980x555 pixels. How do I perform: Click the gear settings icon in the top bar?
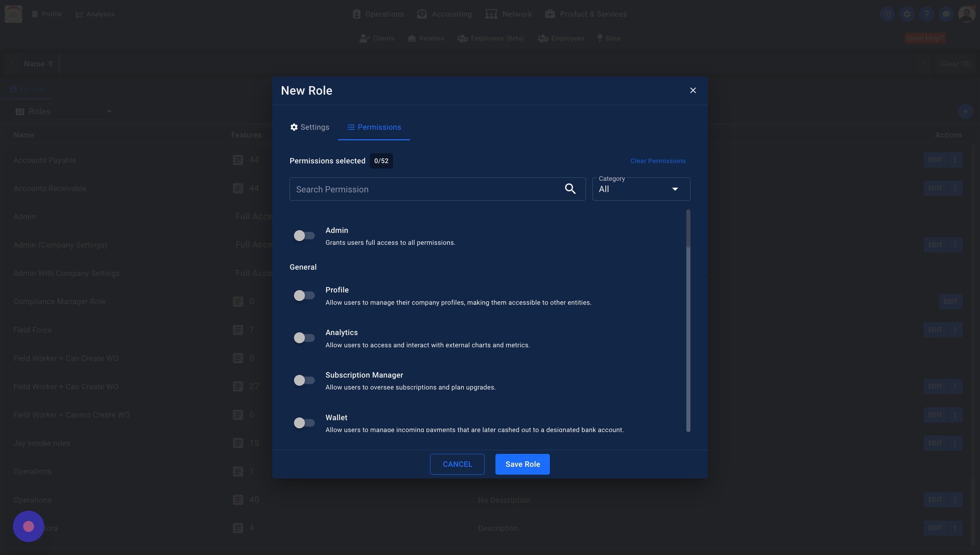(x=907, y=14)
